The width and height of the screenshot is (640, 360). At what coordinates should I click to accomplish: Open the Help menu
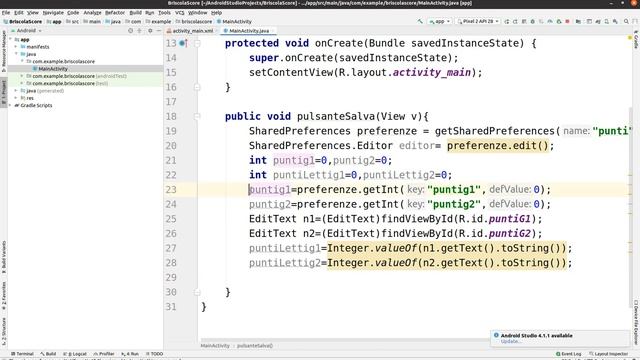(x=216, y=13)
